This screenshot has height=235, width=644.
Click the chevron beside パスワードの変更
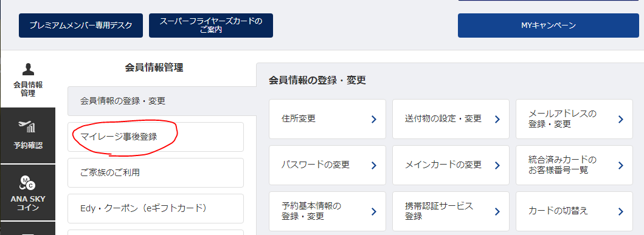click(x=374, y=165)
